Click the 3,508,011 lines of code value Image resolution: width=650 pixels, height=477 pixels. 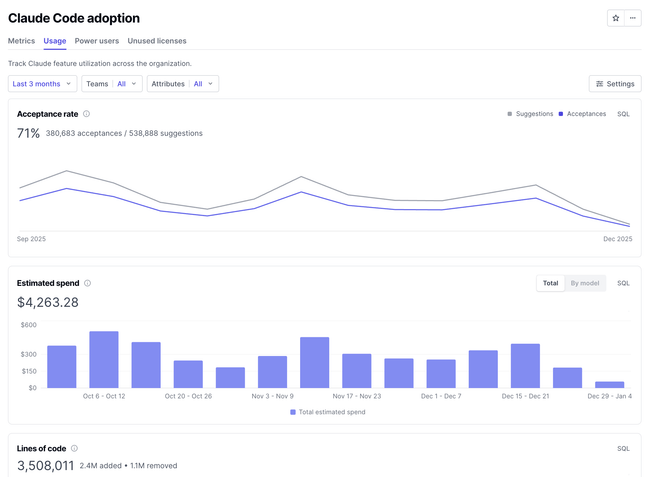[x=46, y=466]
